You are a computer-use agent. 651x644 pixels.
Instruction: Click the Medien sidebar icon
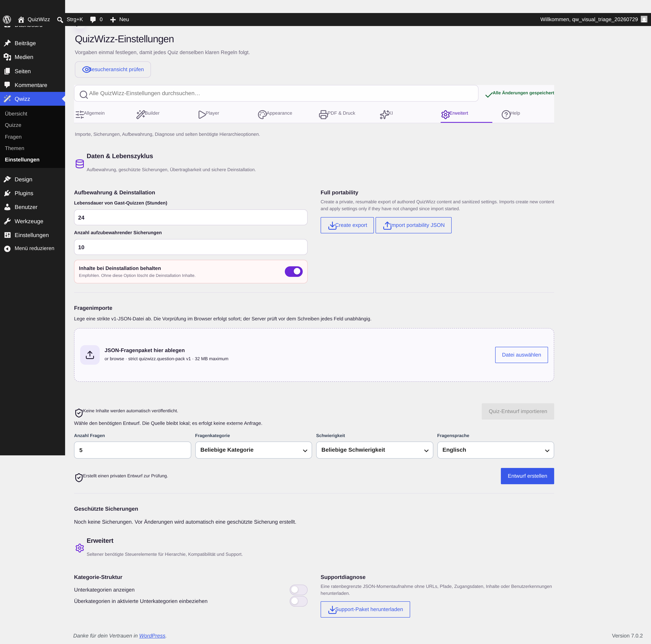tap(7, 57)
